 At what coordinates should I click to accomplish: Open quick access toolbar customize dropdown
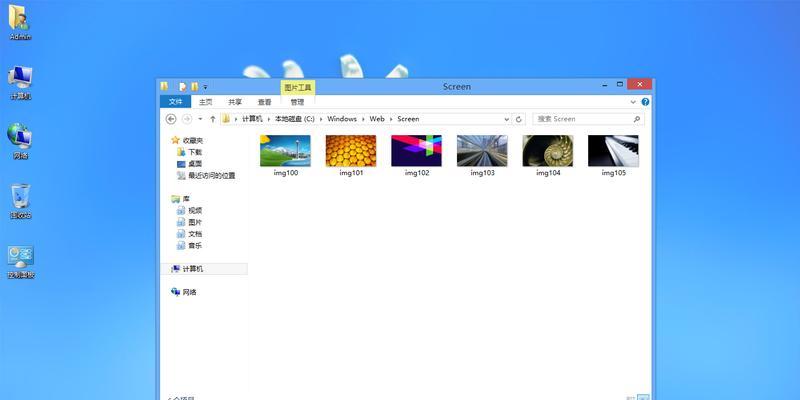coord(206,87)
